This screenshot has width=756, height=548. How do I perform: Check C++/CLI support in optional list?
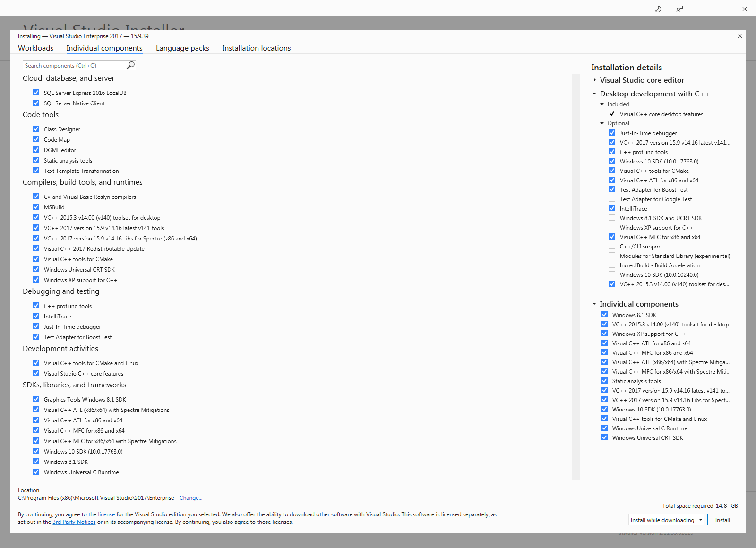[612, 246]
